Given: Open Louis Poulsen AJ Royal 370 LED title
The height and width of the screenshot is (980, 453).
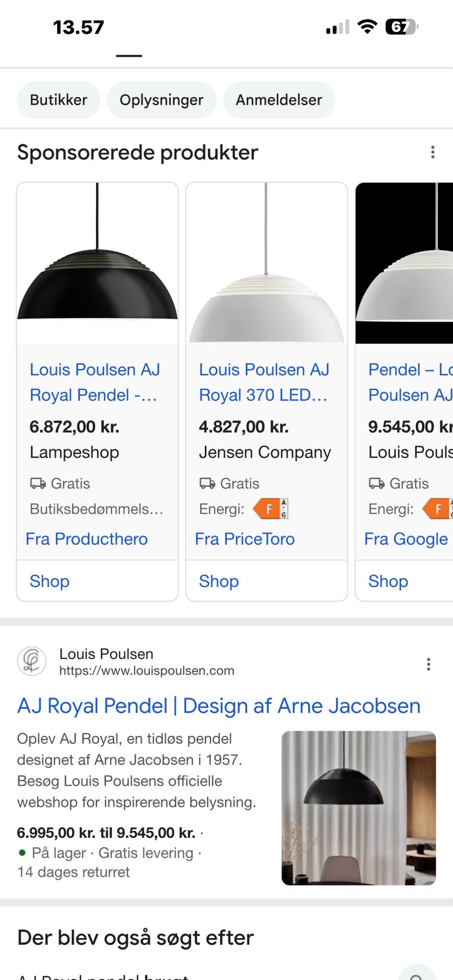Looking at the screenshot, I should coord(264,382).
